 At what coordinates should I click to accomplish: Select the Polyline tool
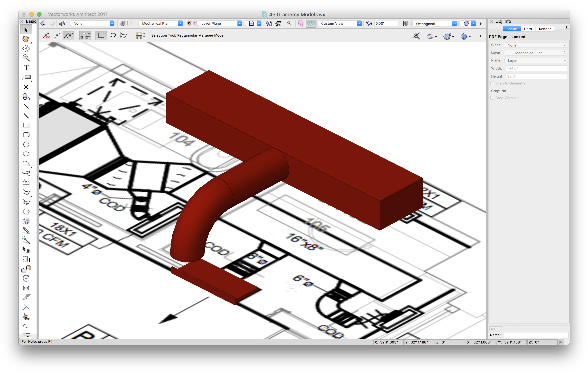(26, 183)
